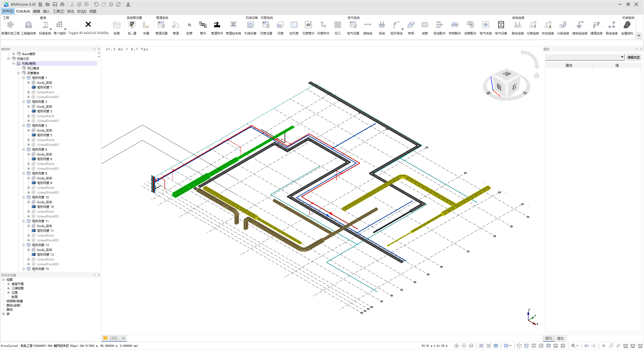Open the 弧形导线 dropdown arrow
Viewport: 644px width, 350px height.
click(x=403, y=29)
